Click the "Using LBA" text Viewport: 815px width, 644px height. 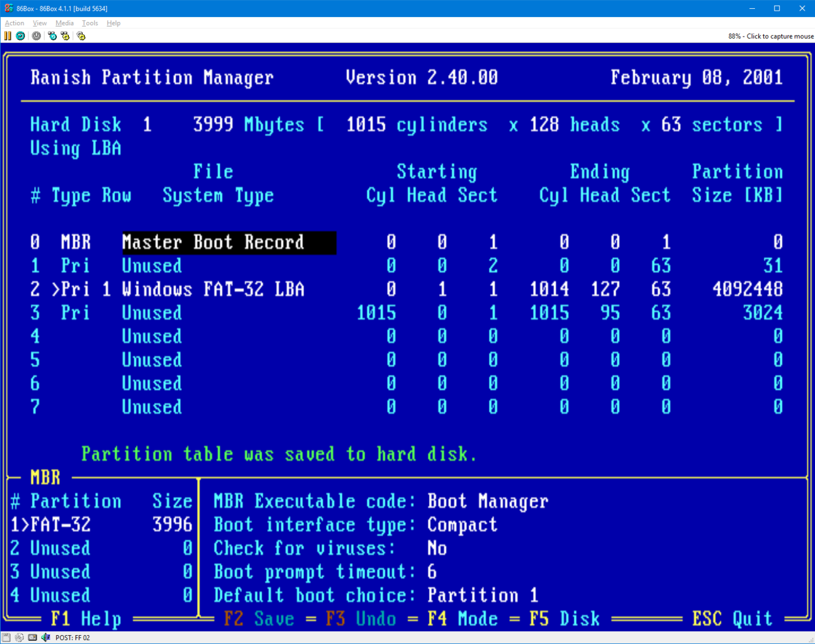click(x=76, y=148)
